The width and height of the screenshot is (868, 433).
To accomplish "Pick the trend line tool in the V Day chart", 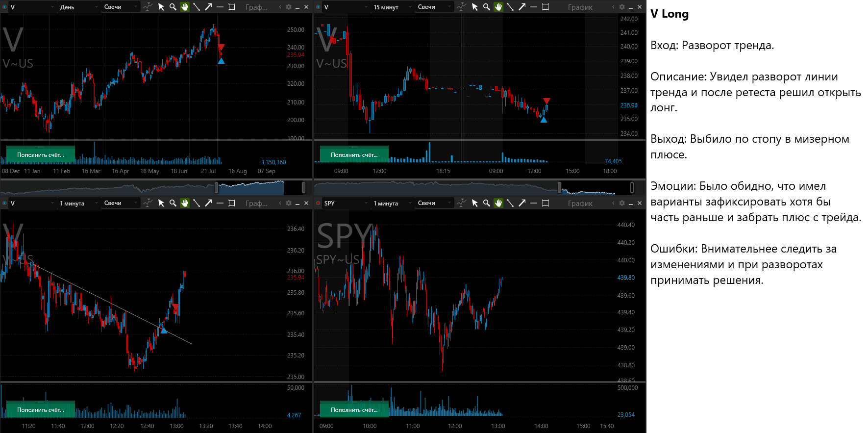I will pyautogui.click(x=197, y=7).
